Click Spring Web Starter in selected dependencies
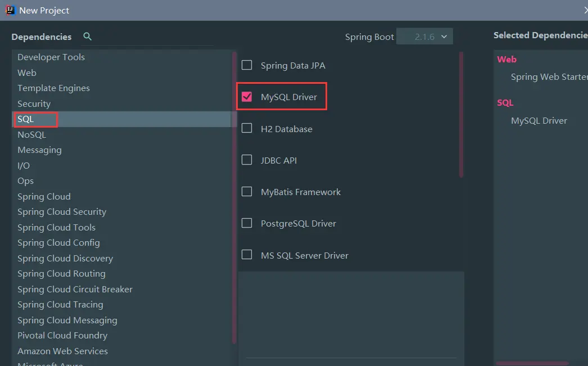Viewport: 588px width, 366px height. (548, 76)
